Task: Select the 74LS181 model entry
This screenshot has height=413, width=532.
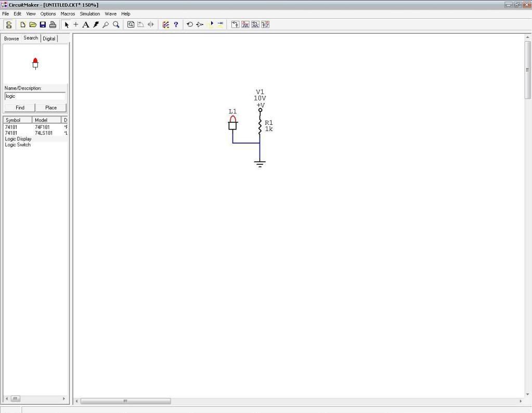Action: [x=43, y=133]
